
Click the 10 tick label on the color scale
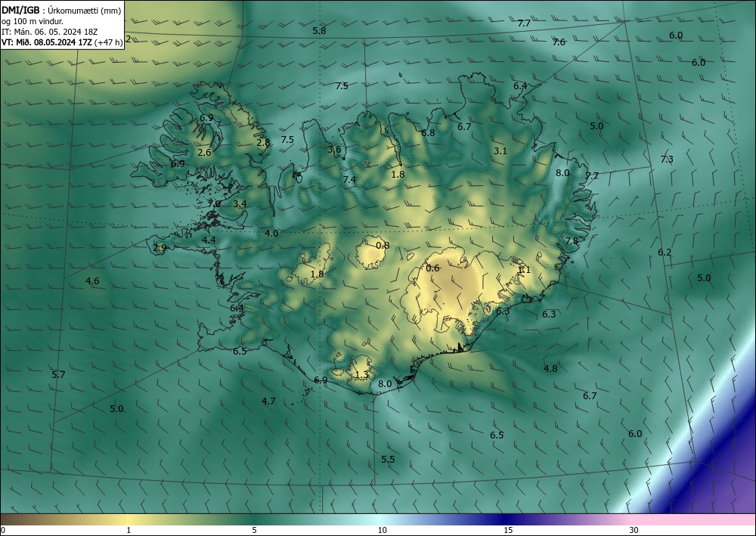click(382, 530)
